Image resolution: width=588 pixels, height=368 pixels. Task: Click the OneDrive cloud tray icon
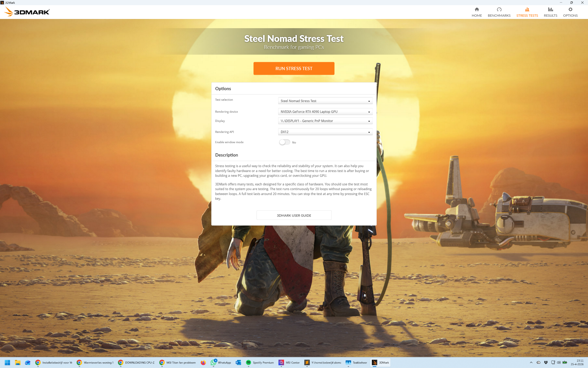pyautogui.click(x=539, y=363)
